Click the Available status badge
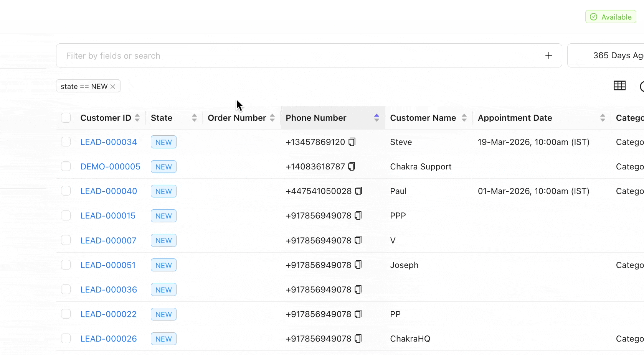The height and width of the screenshot is (355, 644). pyautogui.click(x=611, y=17)
